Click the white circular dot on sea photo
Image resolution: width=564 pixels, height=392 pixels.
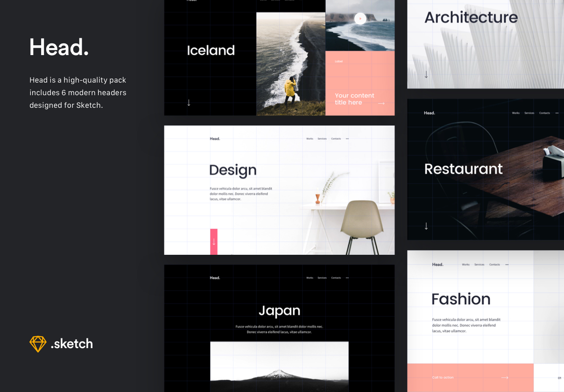[x=360, y=19]
